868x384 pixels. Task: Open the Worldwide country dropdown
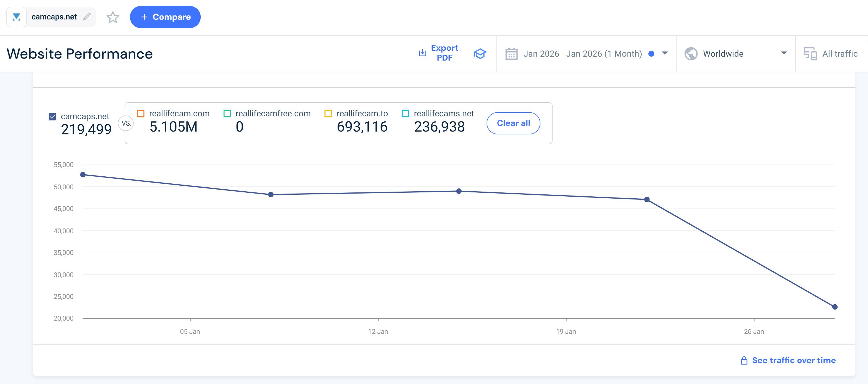784,53
